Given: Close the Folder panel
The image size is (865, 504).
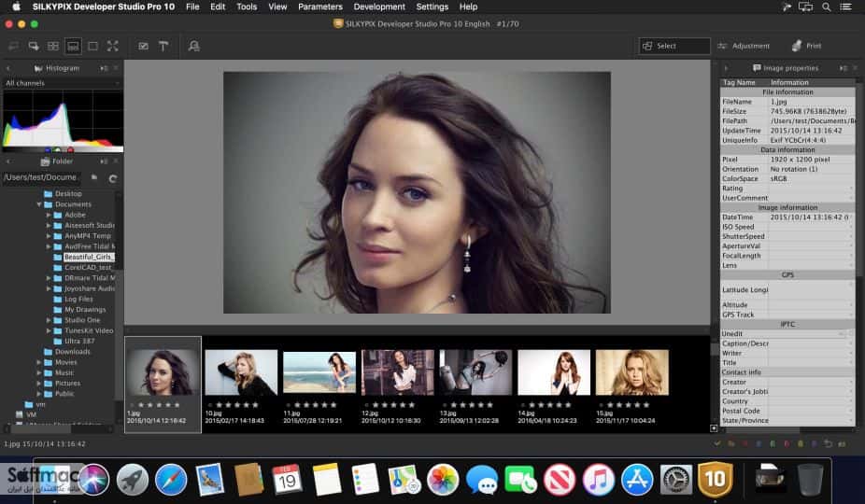Looking at the screenshot, I should (x=116, y=161).
